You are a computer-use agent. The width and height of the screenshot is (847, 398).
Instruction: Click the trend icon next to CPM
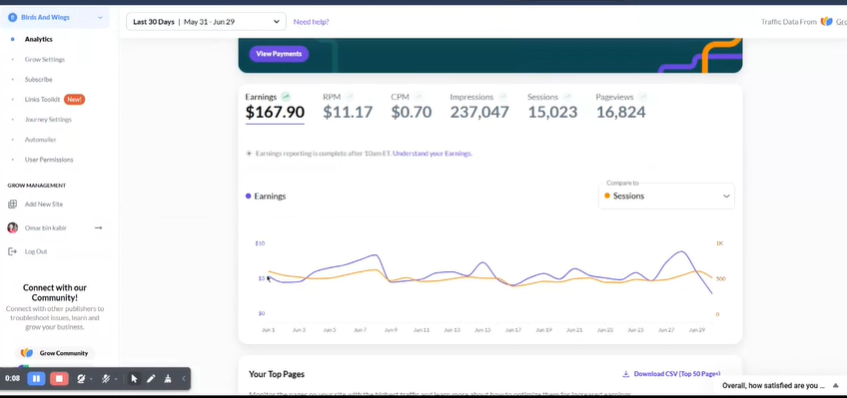pos(418,97)
